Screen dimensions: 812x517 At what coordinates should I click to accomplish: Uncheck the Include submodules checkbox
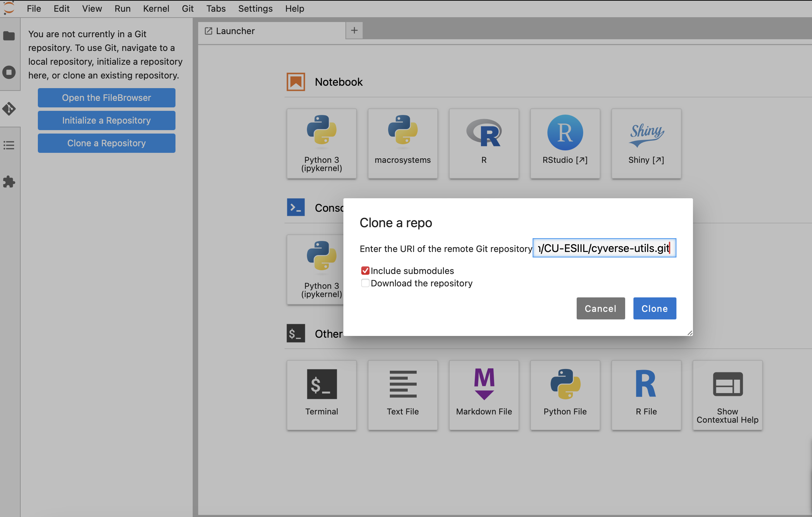(x=365, y=271)
